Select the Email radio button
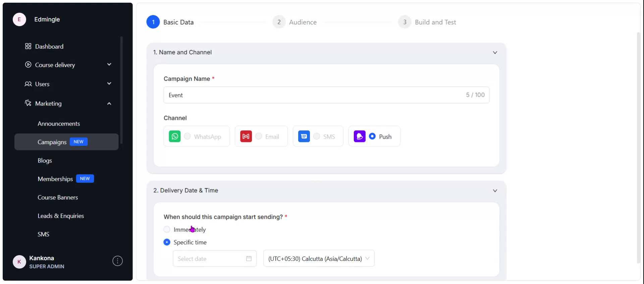Viewport: 644px width, 284px height. (259, 136)
